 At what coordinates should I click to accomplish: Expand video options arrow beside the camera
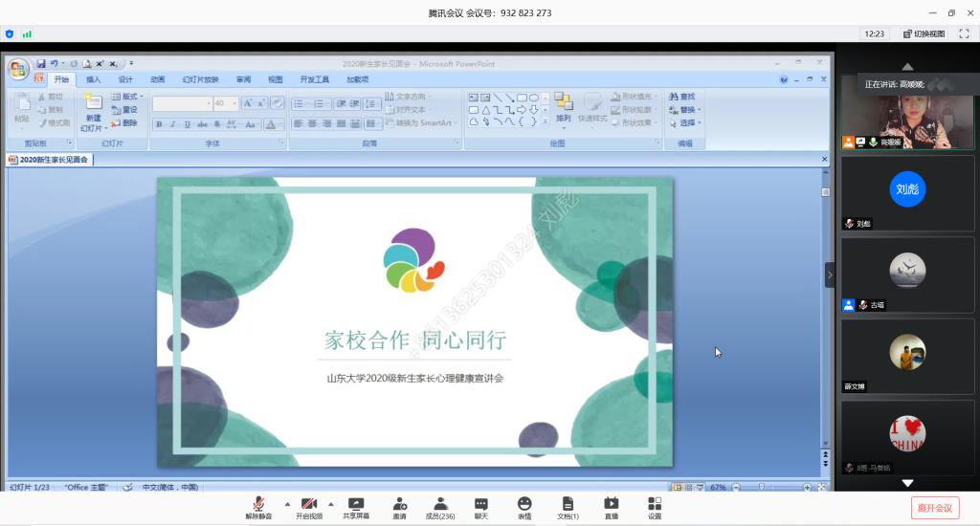[331, 503]
